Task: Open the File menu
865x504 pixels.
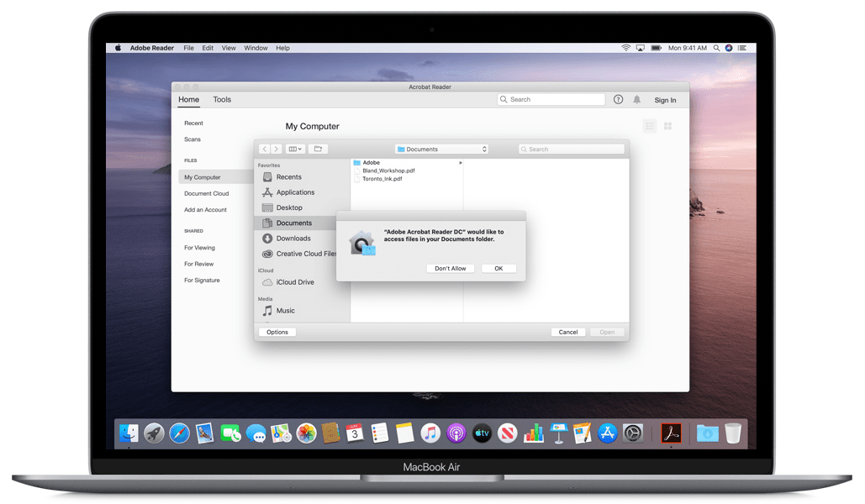Action: coord(188,48)
